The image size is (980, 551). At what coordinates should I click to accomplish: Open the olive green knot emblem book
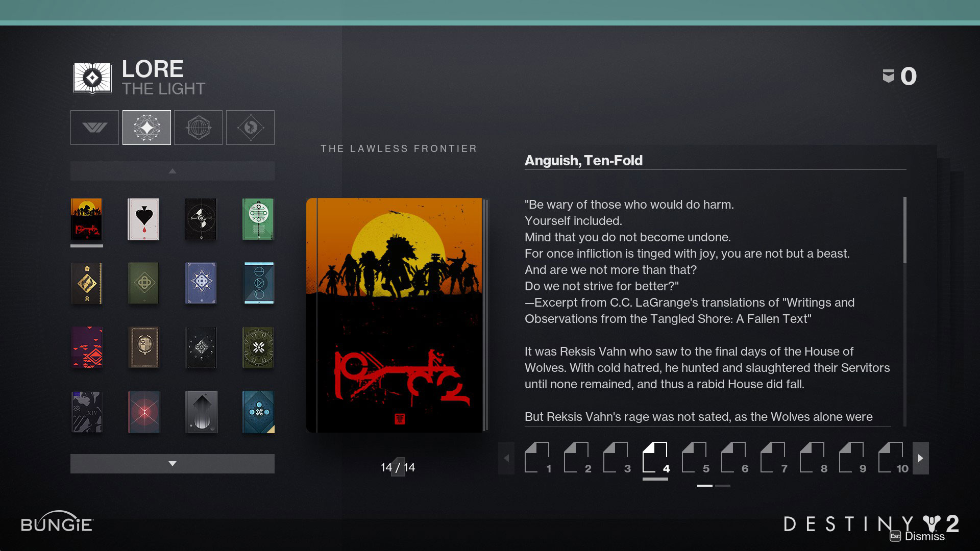tap(144, 283)
